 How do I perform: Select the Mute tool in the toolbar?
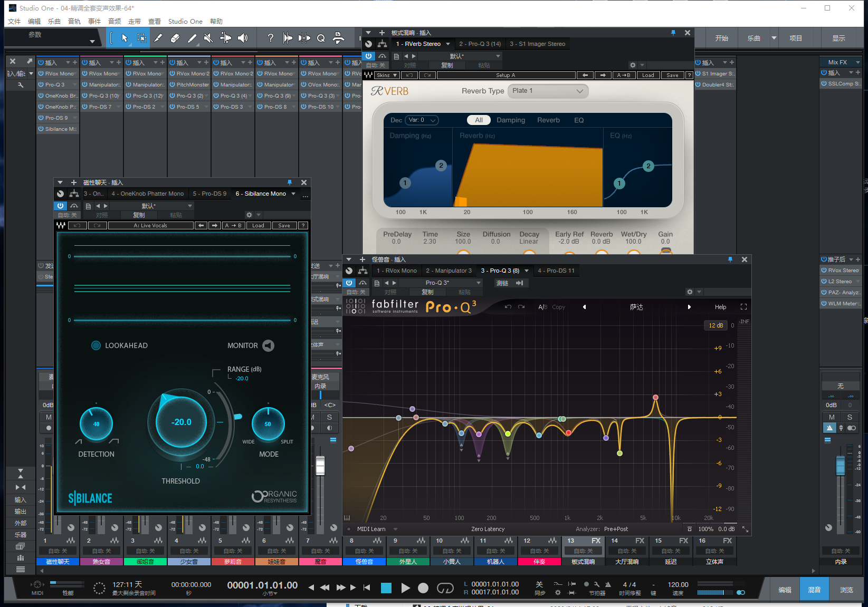click(x=208, y=37)
